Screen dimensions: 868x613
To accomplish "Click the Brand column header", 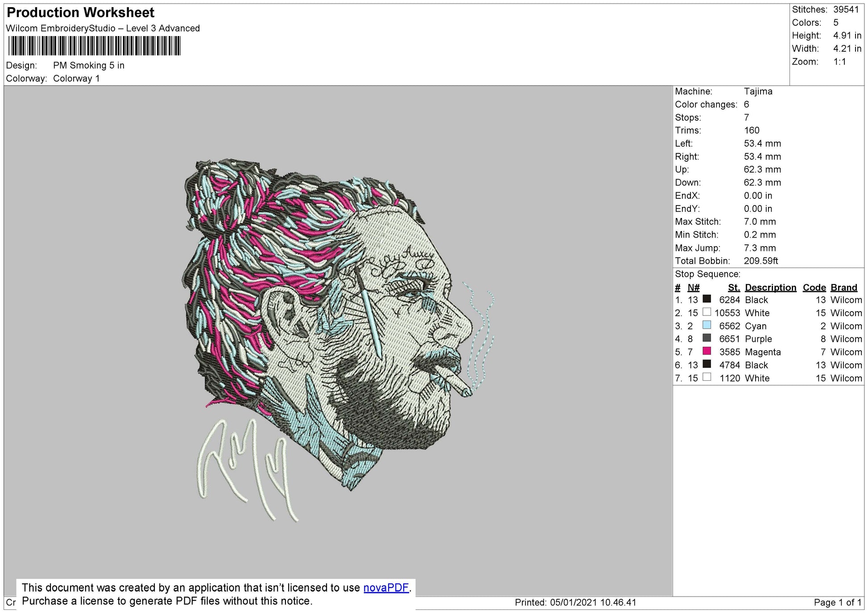I will point(843,288).
